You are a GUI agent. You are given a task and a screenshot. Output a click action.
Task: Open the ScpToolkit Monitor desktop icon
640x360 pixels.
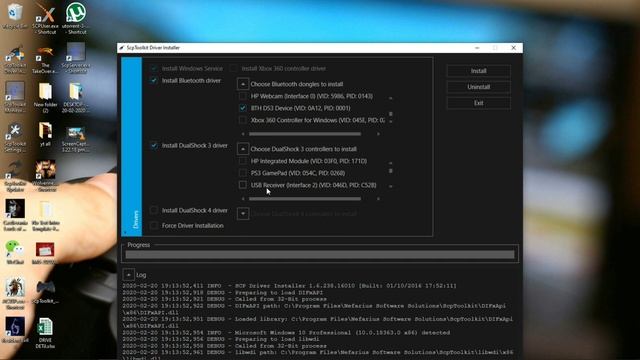click(15, 97)
